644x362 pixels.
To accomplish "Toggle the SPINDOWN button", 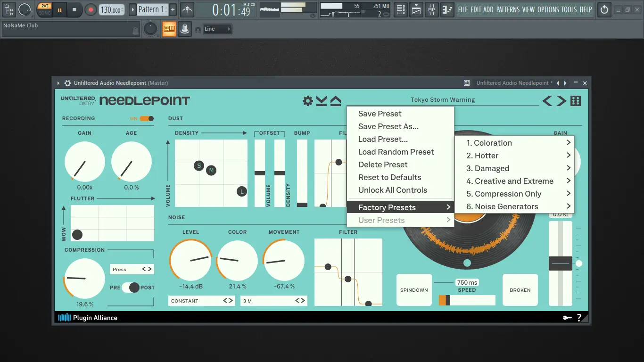I will pos(414,290).
